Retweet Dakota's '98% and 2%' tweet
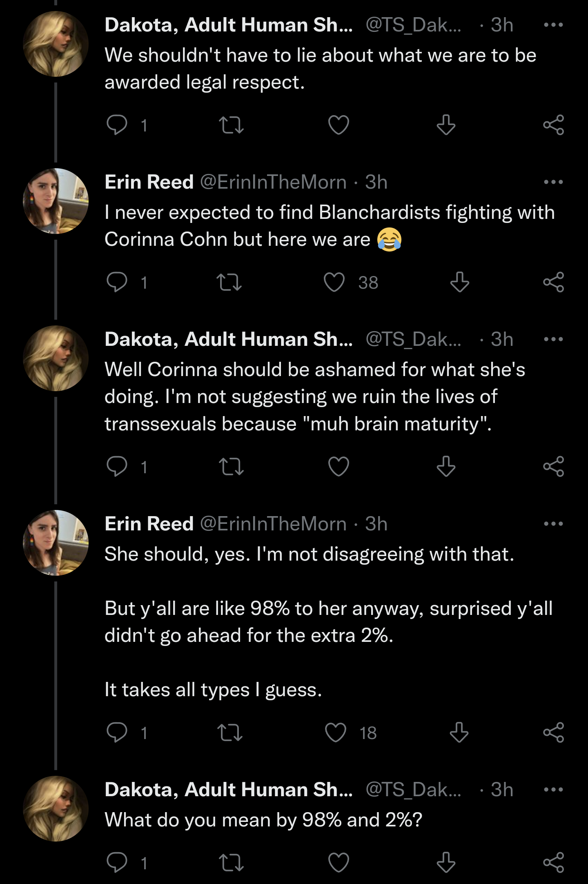 [231, 862]
